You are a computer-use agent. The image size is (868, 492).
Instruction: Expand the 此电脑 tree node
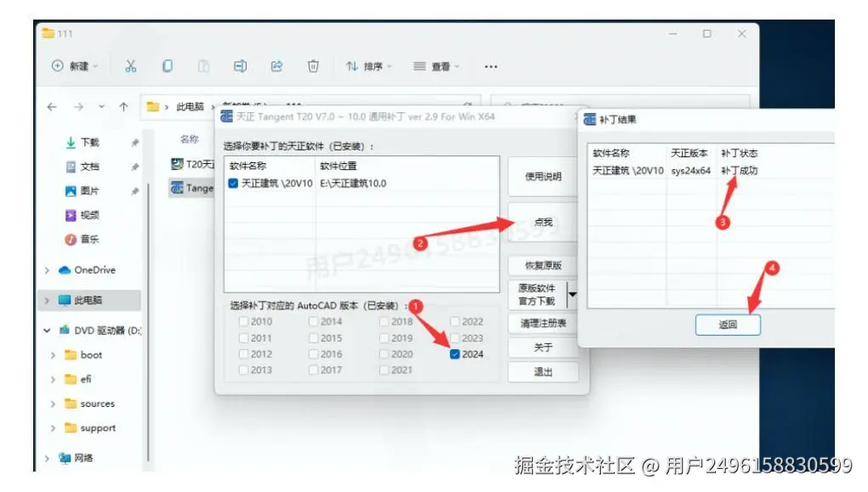[x=47, y=300]
